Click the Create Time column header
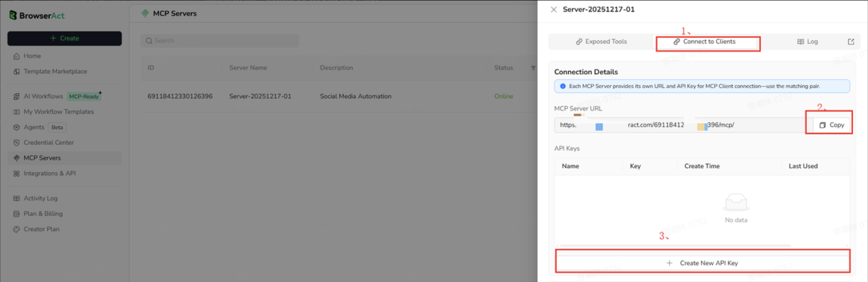 (702, 166)
